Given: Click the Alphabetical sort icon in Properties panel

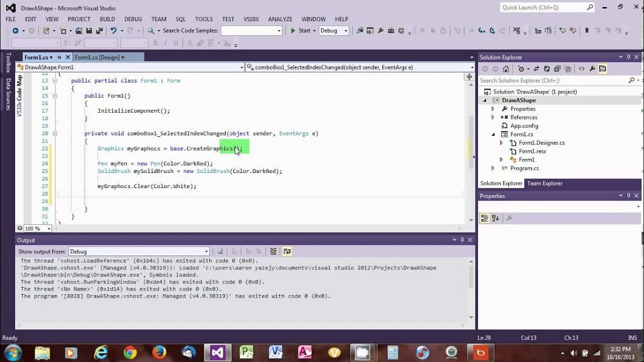Looking at the screenshot, I should (x=495, y=218).
